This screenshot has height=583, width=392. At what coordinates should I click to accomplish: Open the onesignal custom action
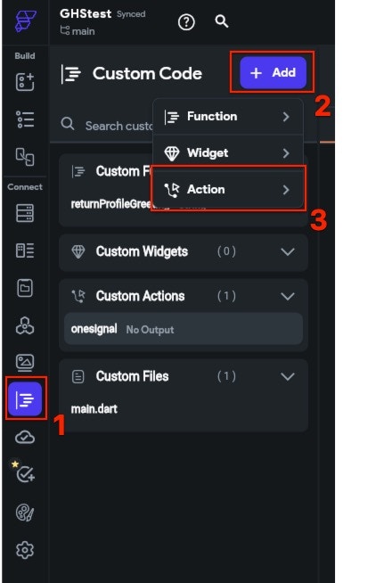(x=184, y=330)
